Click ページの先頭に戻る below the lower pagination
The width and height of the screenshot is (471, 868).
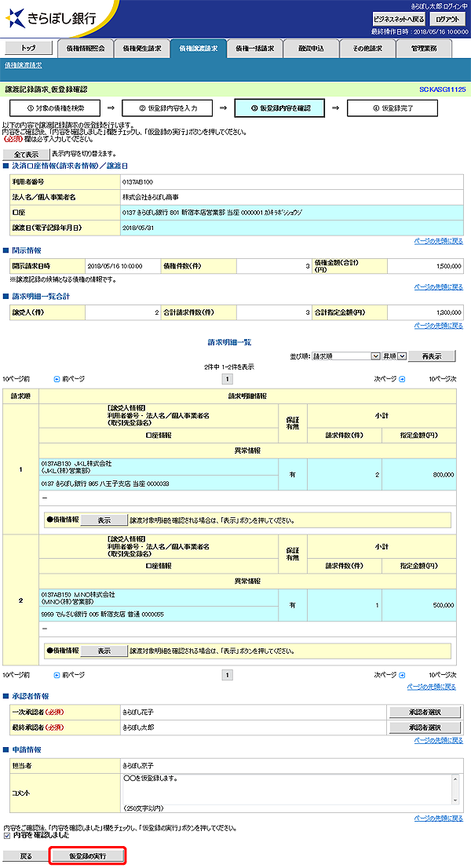(432, 687)
